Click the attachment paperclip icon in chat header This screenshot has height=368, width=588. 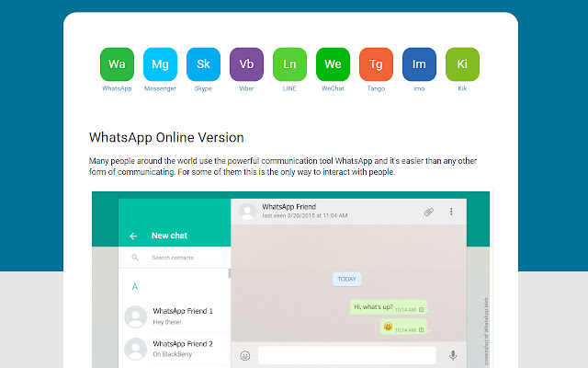429,212
